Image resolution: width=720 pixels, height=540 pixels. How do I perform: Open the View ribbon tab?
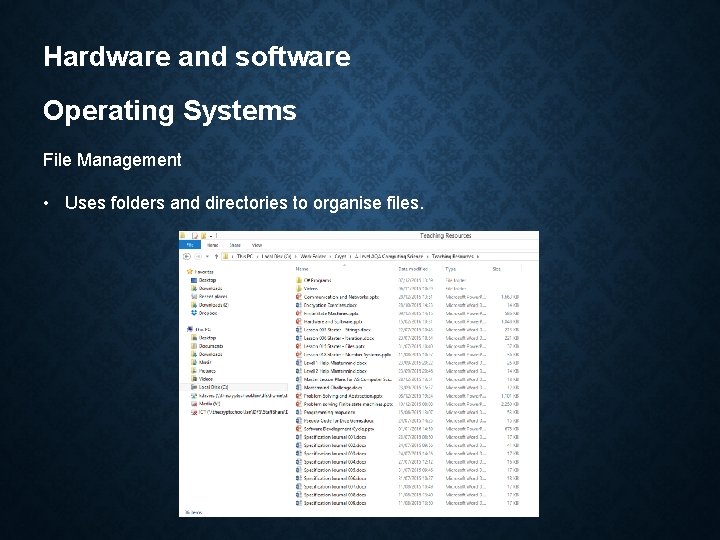pyautogui.click(x=257, y=245)
